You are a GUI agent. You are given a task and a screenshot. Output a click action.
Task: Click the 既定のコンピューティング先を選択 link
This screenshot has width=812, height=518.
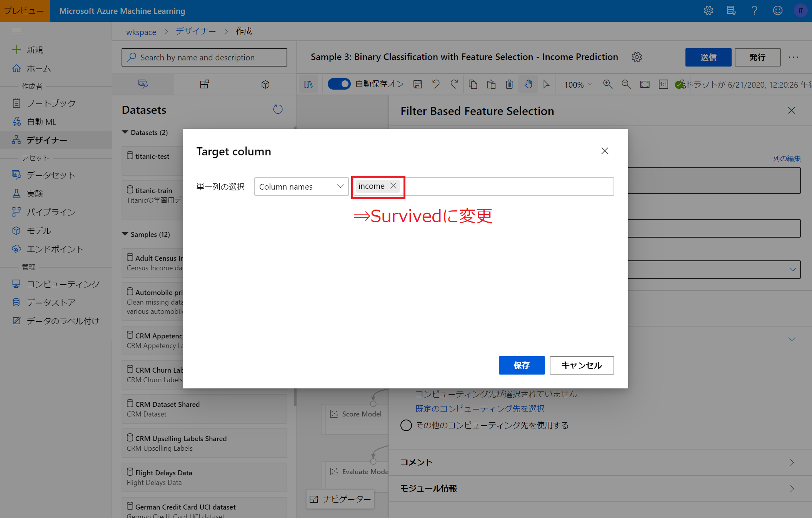(x=480, y=408)
